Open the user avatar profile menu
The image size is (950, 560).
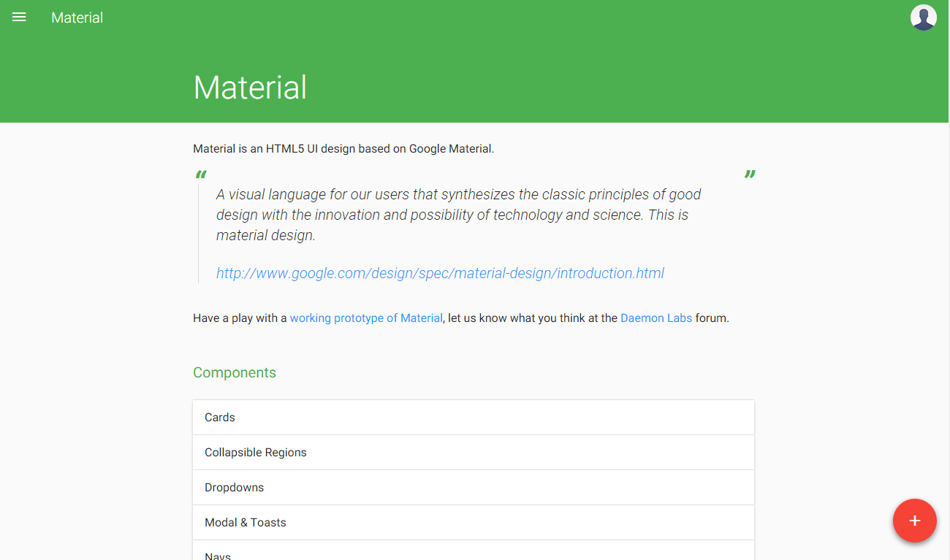pos(924,17)
